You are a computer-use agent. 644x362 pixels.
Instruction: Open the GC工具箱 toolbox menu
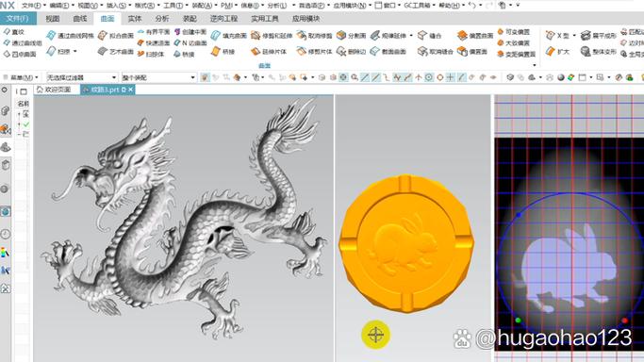420,6
